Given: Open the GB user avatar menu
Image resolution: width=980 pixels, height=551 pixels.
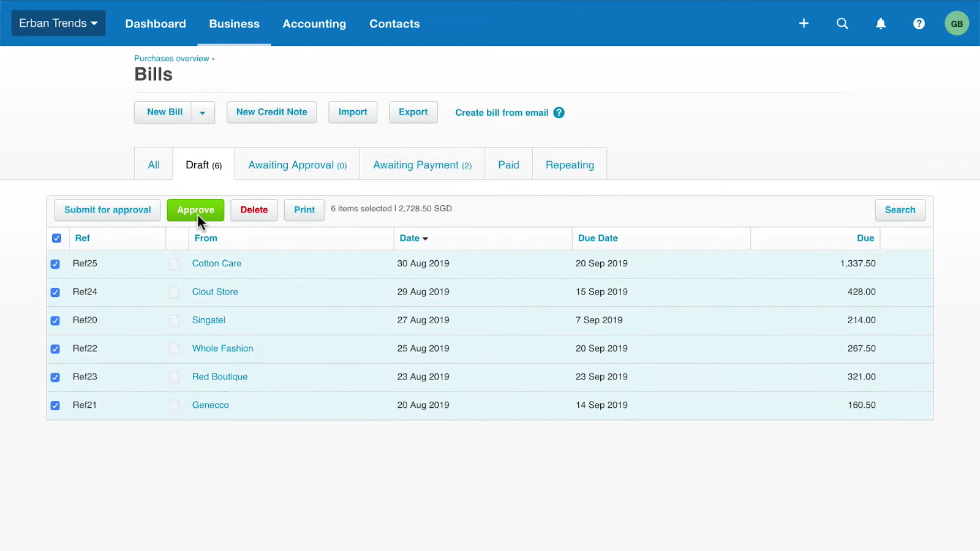Looking at the screenshot, I should click(957, 23).
